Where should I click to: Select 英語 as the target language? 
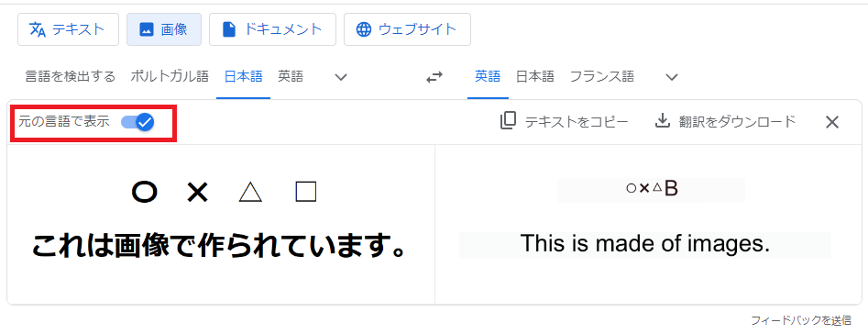click(488, 76)
